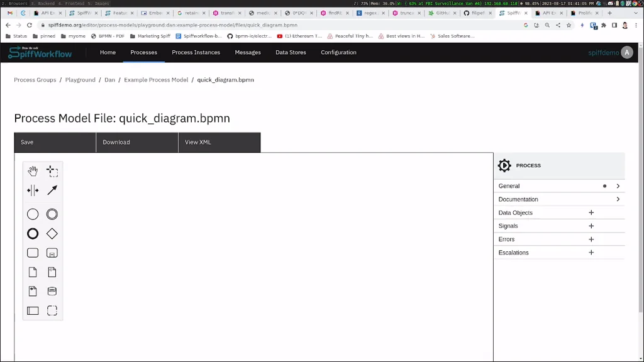Choose the Task shape from the palette

pos(33,252)
